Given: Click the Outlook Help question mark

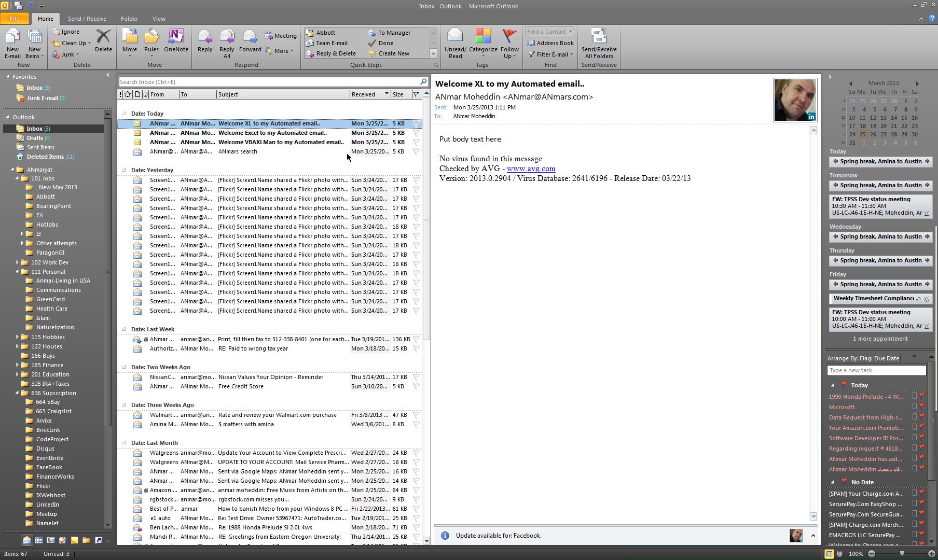Looking at the screenshot, I should tap(932, 18).
